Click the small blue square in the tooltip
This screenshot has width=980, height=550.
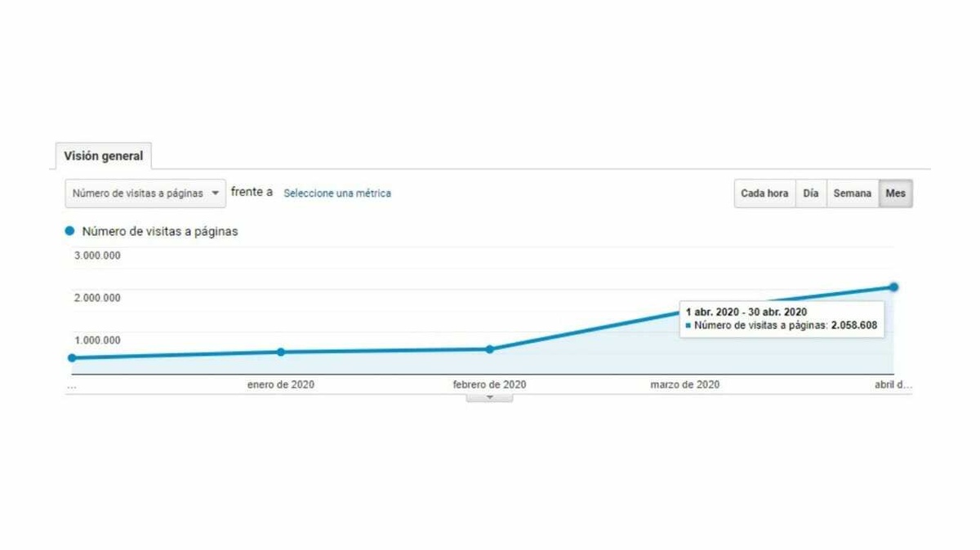pyautogui.click(x=688, y=326)
